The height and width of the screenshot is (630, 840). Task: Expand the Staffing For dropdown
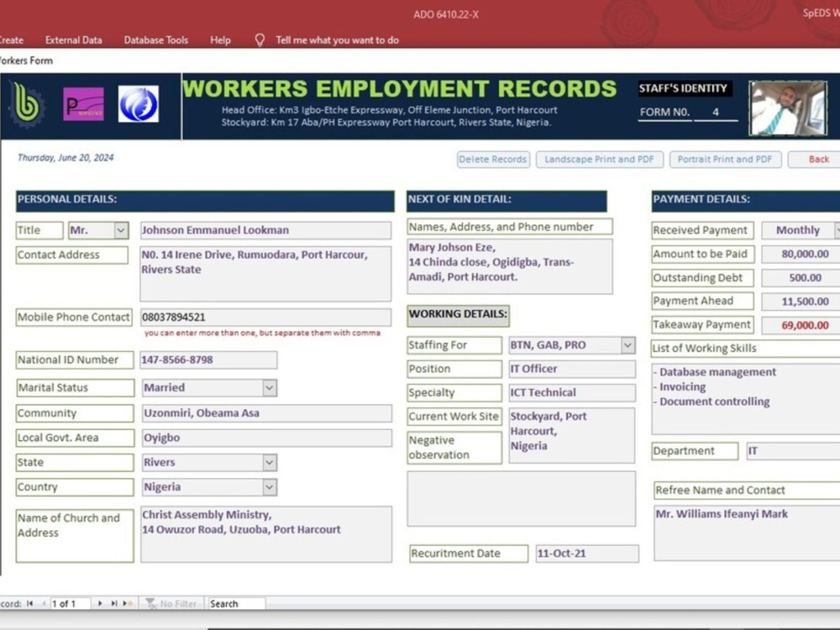point(627,345)
